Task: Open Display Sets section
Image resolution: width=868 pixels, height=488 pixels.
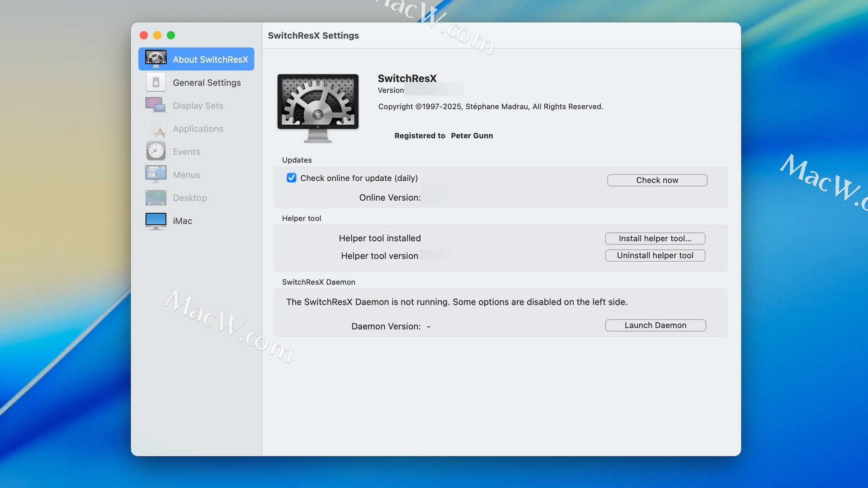Action: click(x=198, y=106)
